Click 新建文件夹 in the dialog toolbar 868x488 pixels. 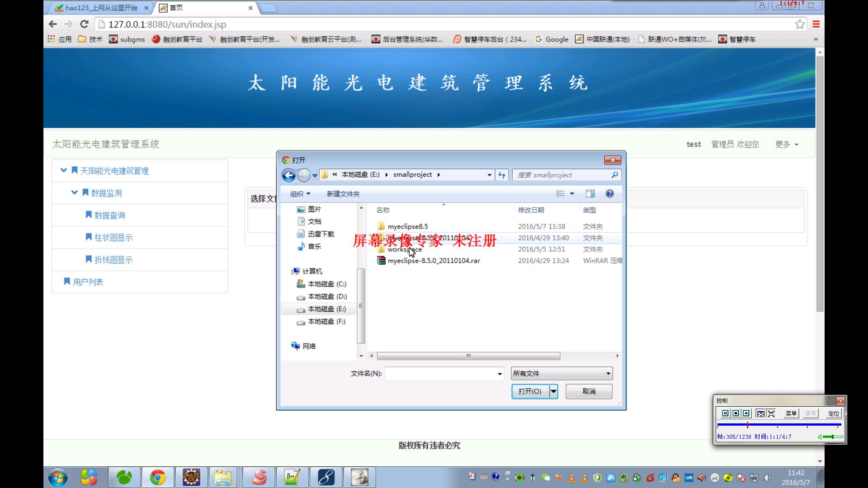pos(343,194)
